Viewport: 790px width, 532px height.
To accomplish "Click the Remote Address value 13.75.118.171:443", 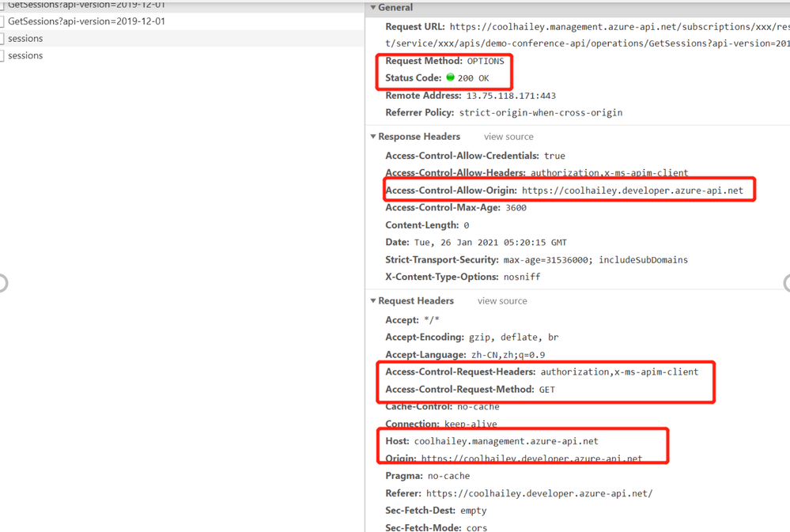I will pyautogui.click(x=511, y=96).
